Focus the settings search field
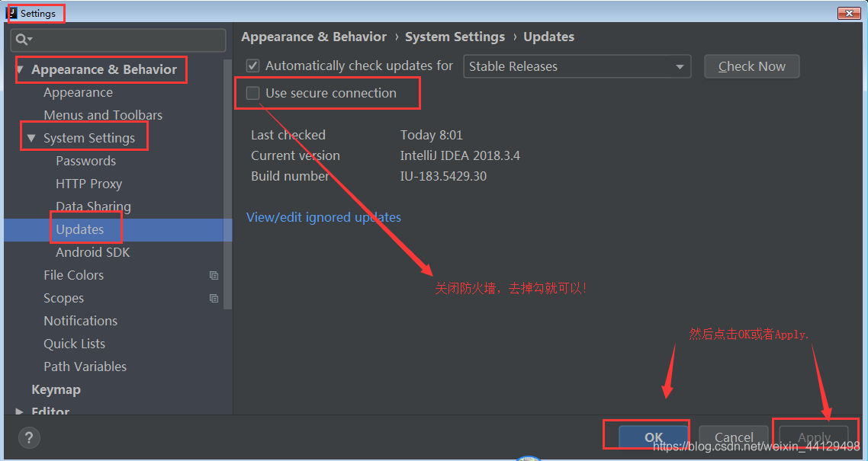868x461 pixels. [118, 40]
